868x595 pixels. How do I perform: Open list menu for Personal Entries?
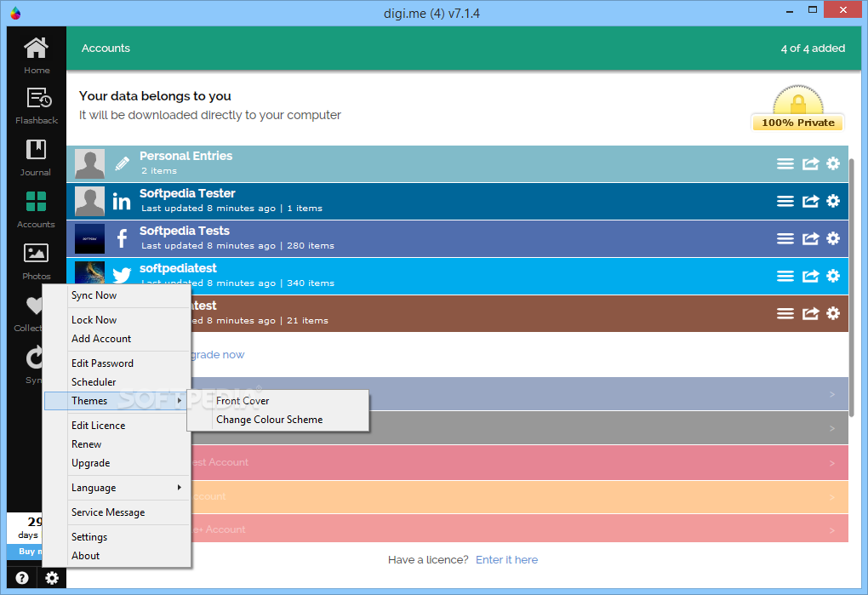pyautogui.click(x=785, y=163)
